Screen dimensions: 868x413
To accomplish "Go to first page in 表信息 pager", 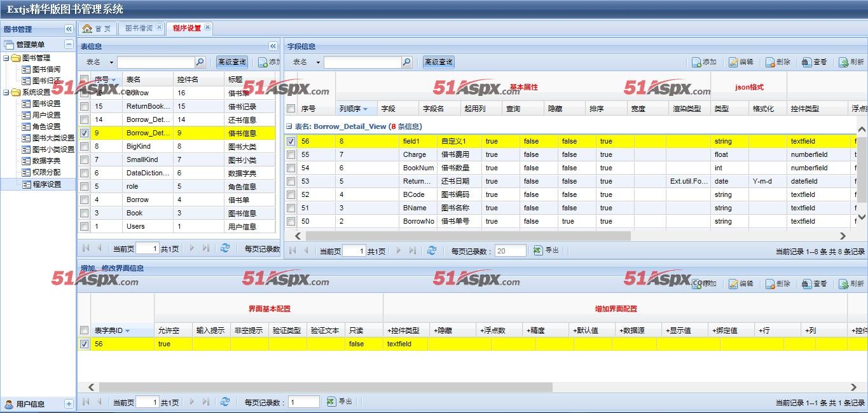I will coord(86,248).
